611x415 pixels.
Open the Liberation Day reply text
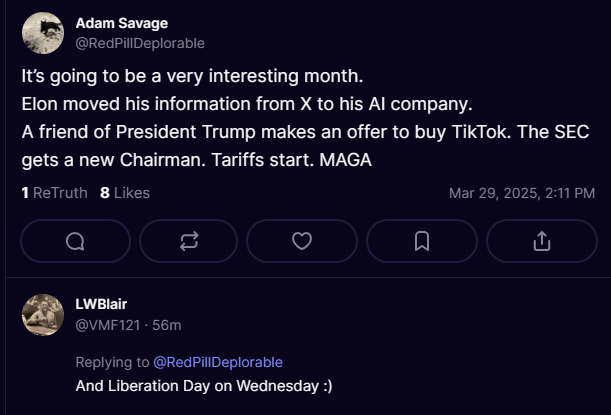[204, 386]
